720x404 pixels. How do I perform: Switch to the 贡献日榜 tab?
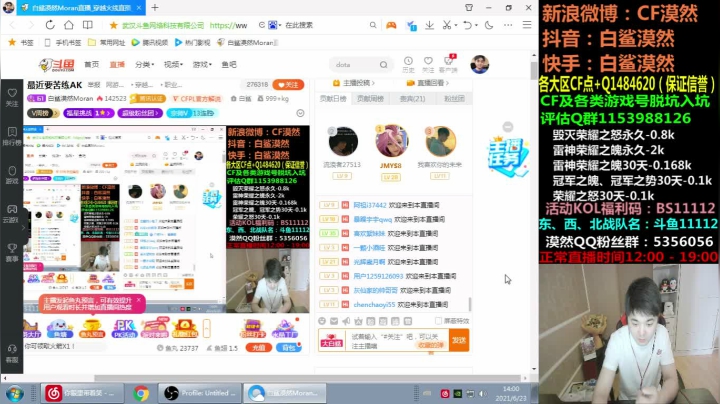pos(333,99)
